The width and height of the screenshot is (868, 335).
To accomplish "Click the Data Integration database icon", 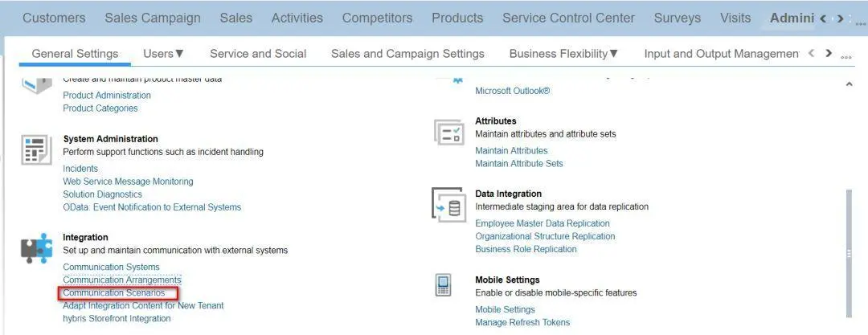I will [448, 206].
